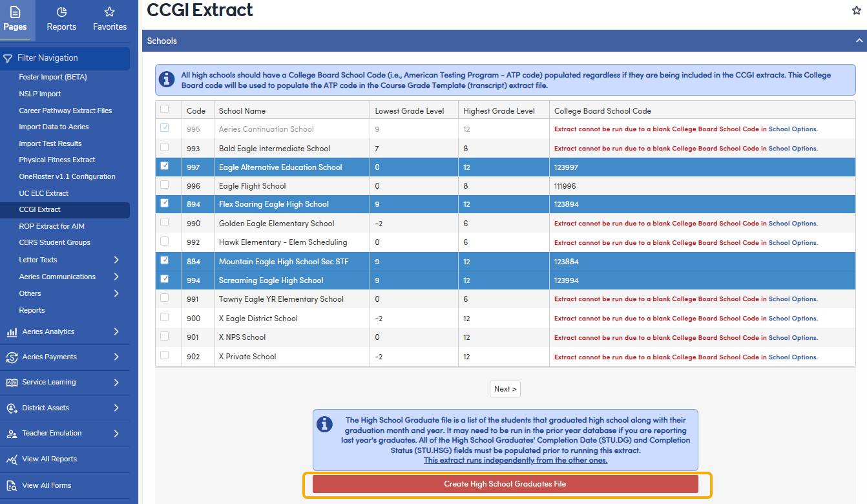The height and width of the screenshot is (504, 867).
Task: Check the Bald Eagle Intermediate School checkbox
Action: [x=164, y=147]
